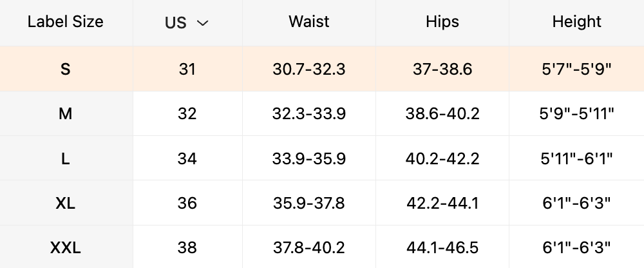Click hips value 44.1-46.5
The image size is (644, 268).
[442, 247]
